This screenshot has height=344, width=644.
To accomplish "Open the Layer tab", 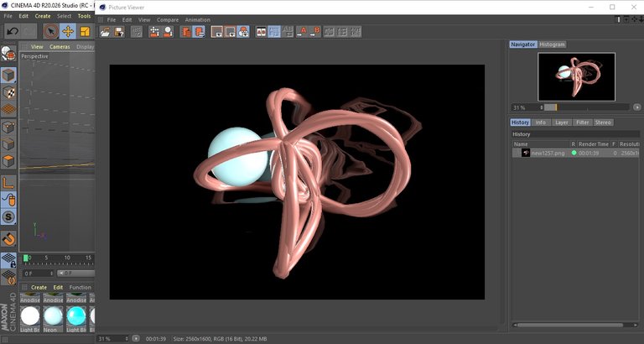I will pyautogui.click(x=561, y=122).
